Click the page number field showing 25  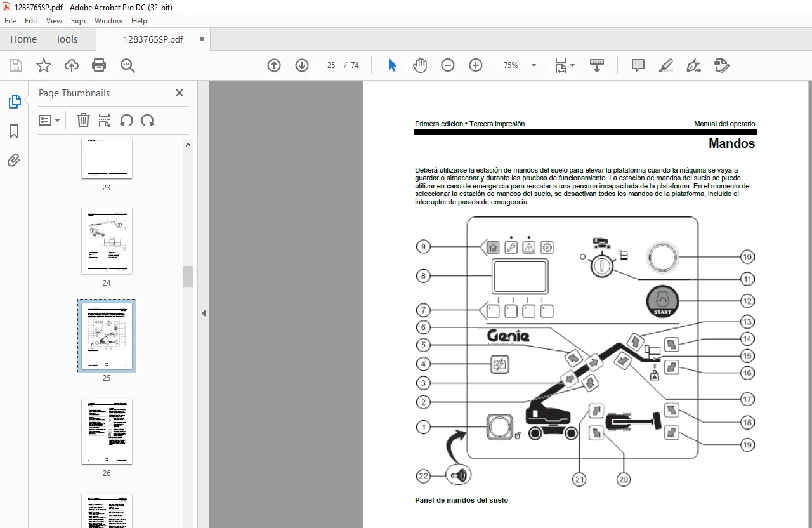[x=331, y=65]
